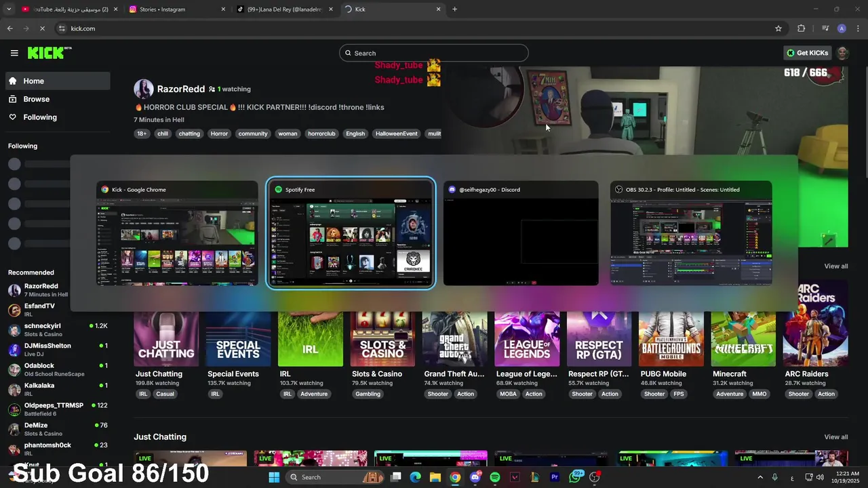Open DJMissShelton in Recommended list
Viewport: 868px width, 488px height.
[57, 349]
